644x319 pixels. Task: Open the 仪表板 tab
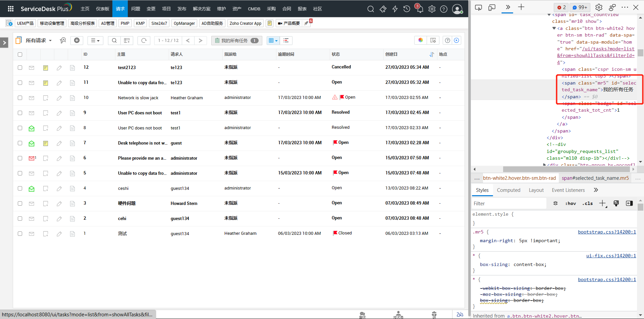pos(103,9)
